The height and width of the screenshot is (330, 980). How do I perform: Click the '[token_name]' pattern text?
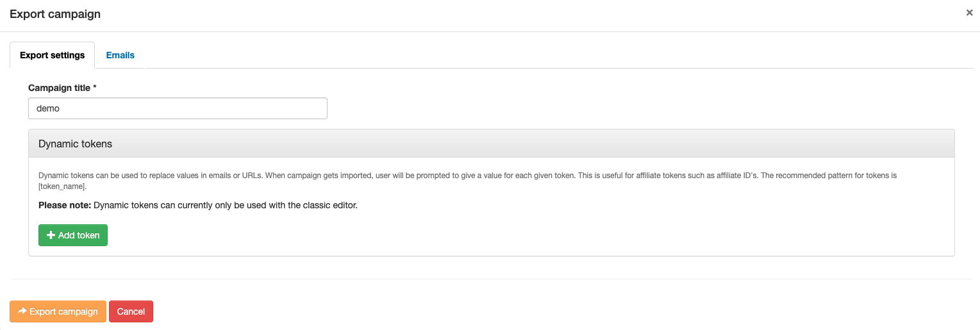pos(62,186)
